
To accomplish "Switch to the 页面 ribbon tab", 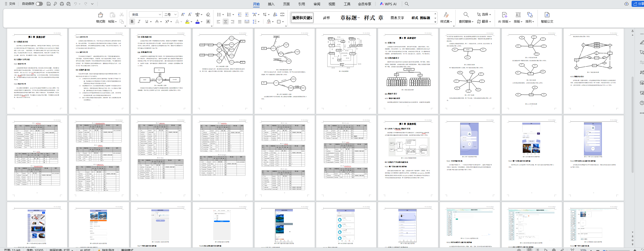I will coord(287,4).
